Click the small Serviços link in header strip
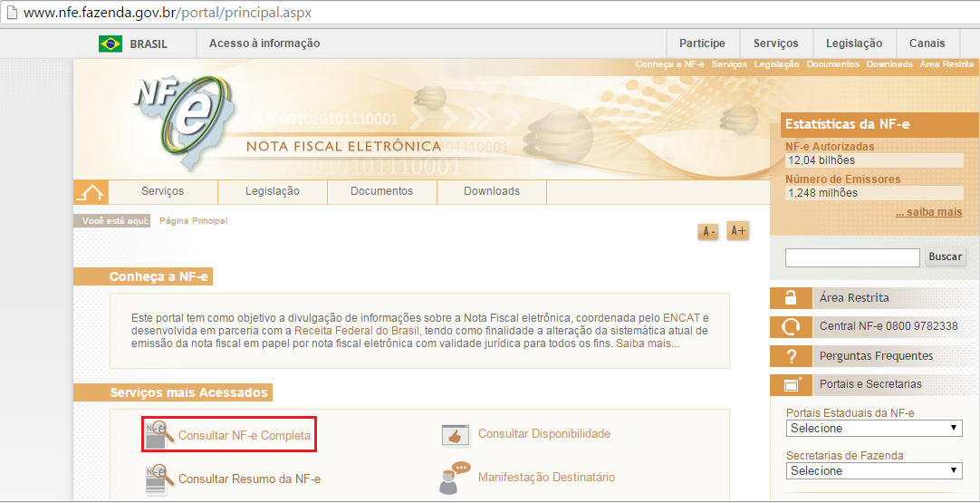 point(729,64)
